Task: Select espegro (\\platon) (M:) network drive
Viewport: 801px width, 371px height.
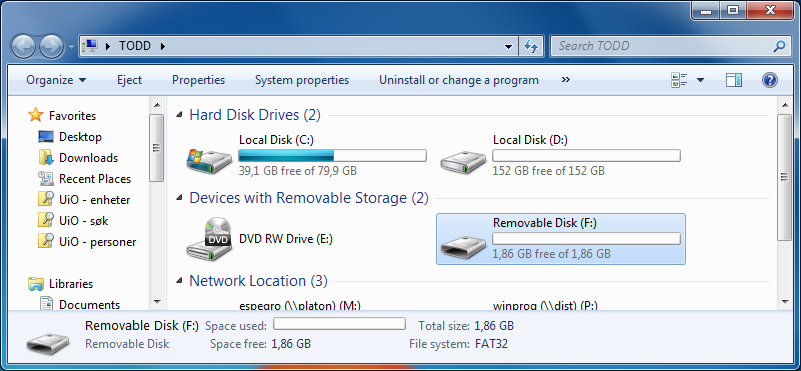Action: click(300, 306)
